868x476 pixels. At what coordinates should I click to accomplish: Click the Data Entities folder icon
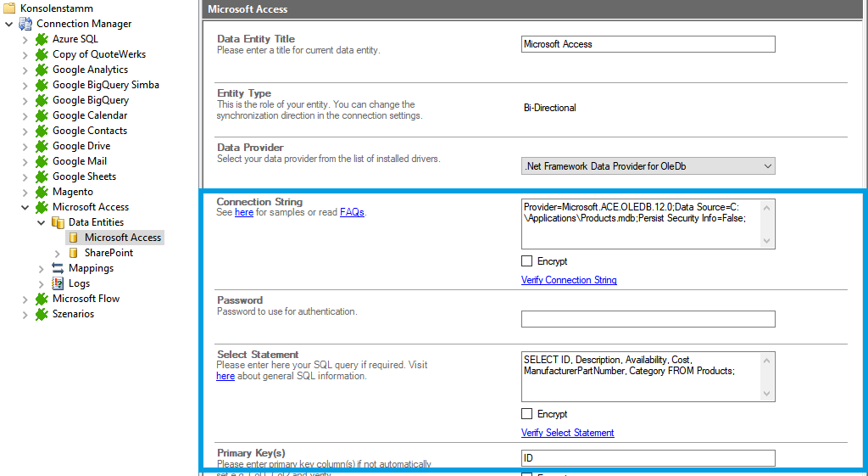pos(58,222)
